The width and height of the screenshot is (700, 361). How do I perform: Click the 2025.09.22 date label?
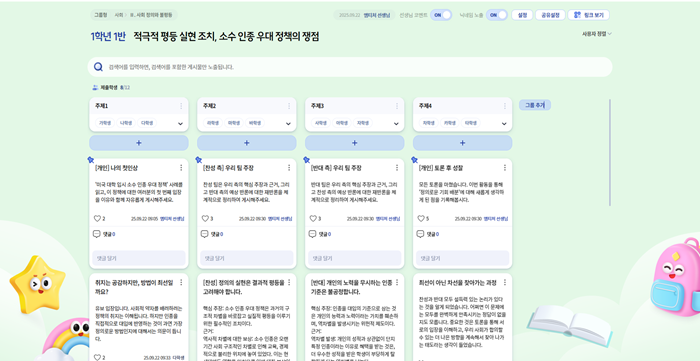pos(349,15)
